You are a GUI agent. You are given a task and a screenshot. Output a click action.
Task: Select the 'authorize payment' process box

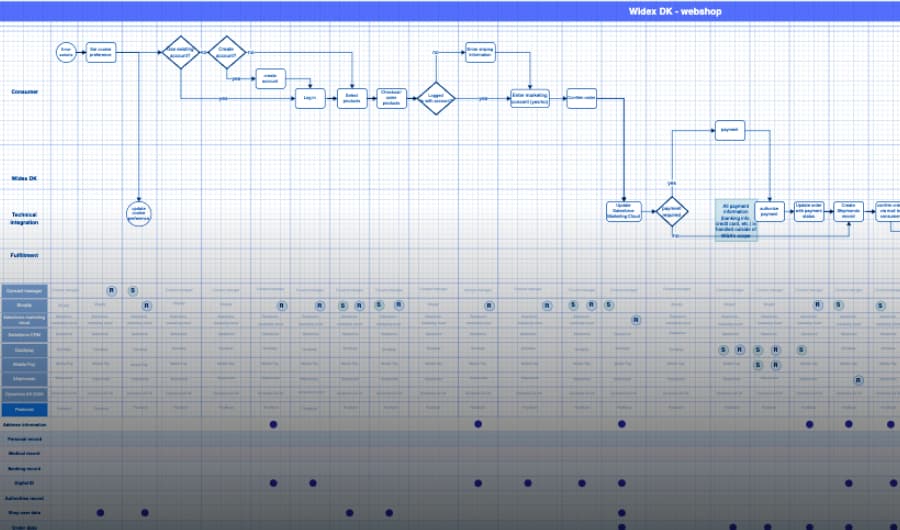[769, 211]
